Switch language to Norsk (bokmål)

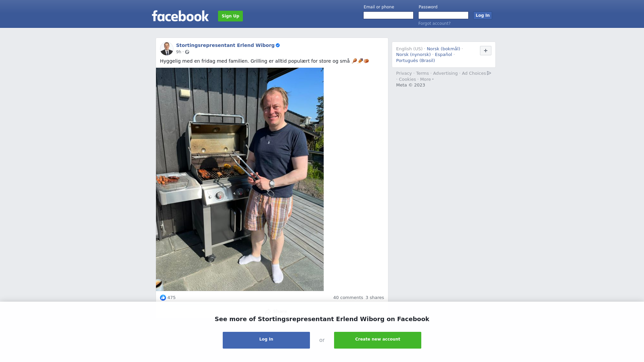point(443,49)
